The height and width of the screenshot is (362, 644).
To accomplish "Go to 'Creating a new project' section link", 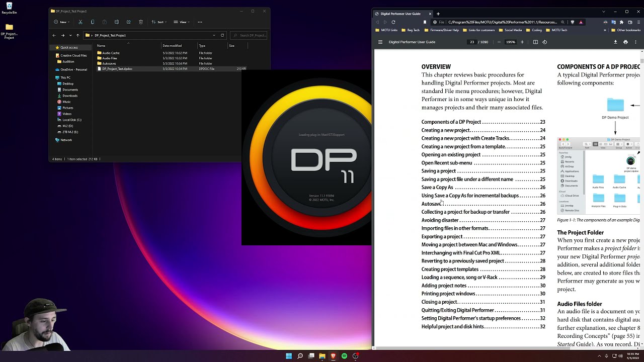I will click(483, 130).
